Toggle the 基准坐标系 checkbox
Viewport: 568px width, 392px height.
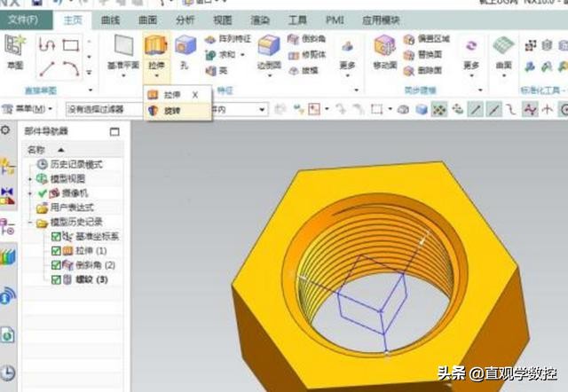[x=56, y=237]
